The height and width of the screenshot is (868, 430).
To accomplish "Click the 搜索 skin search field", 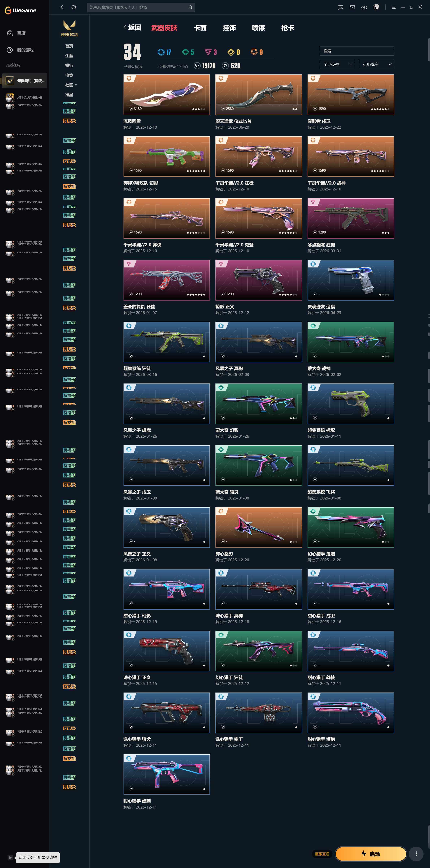I will [x=357, y=51].
